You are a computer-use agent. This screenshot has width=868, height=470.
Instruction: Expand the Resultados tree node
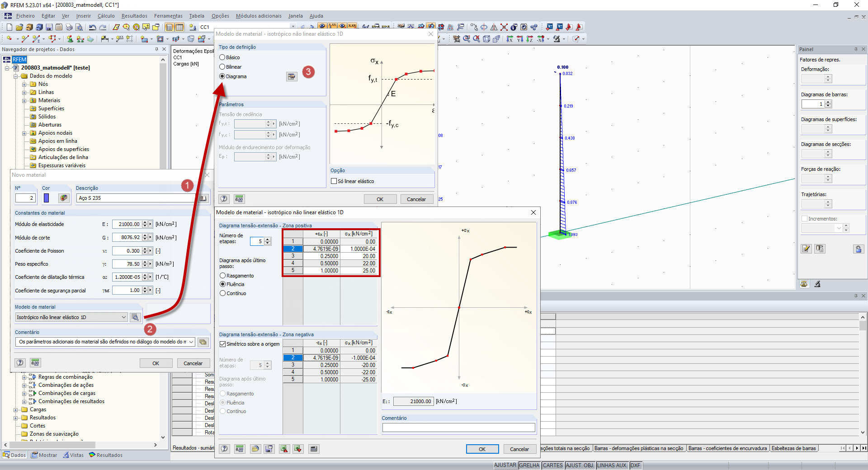pyautogui.click(x=16, y=418)
